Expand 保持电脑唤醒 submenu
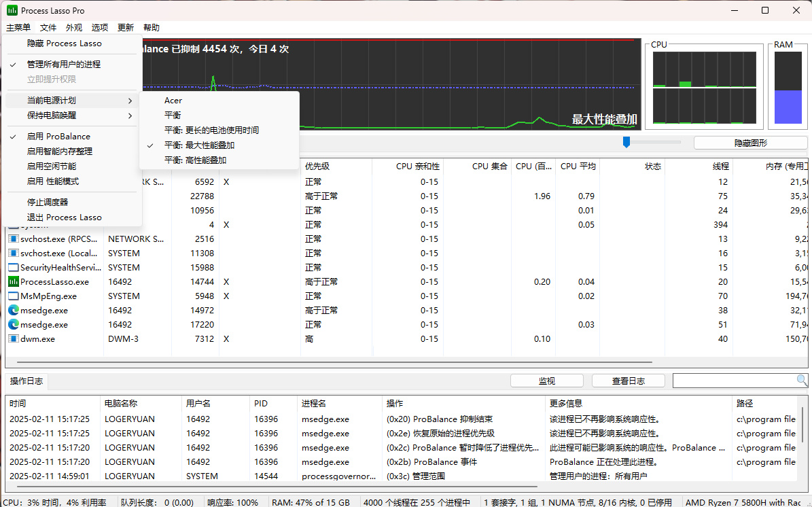 coord(73,116)
